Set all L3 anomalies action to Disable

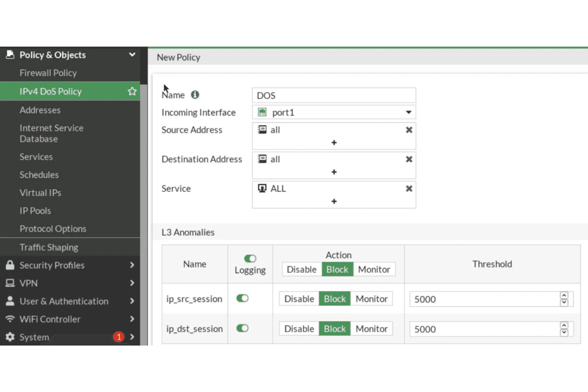[302, 269]
